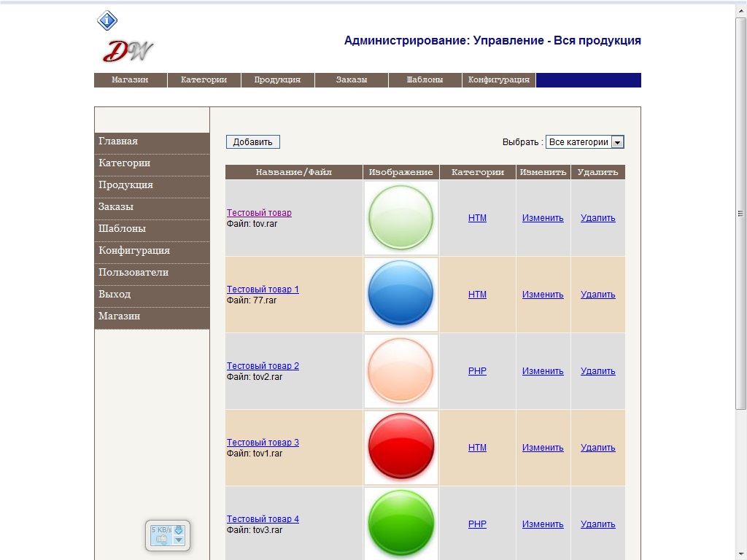Click the light green orb product image

click(x=401, y=217)
